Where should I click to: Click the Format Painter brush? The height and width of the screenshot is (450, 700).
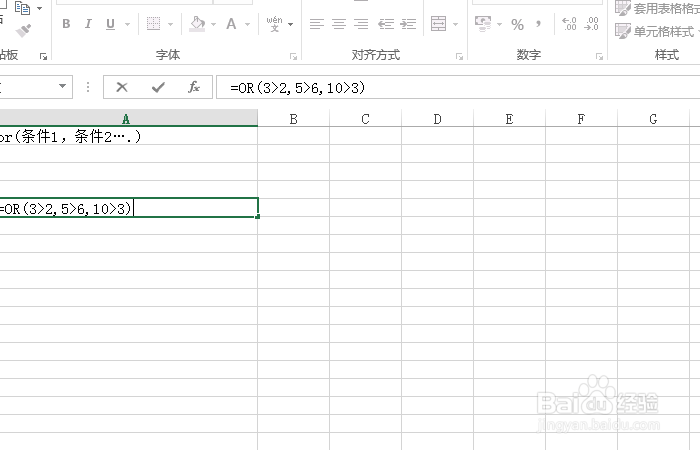[x=23, y=30]
